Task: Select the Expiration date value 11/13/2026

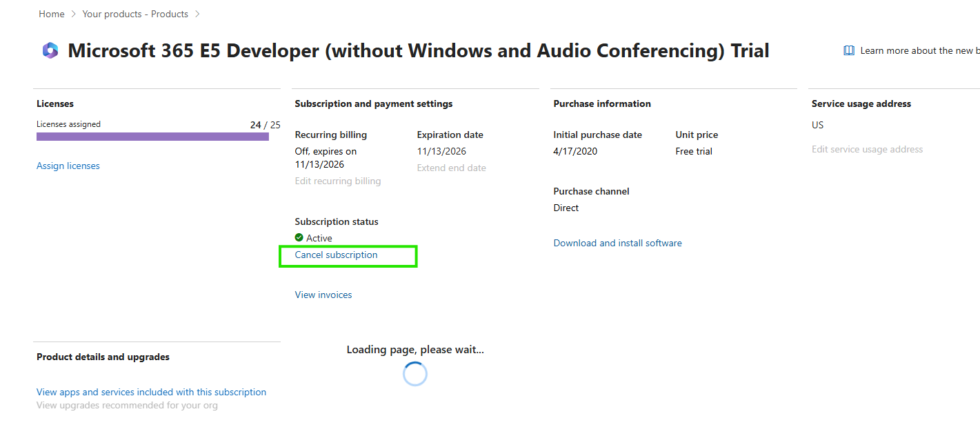Action: [x=441, y=151]
